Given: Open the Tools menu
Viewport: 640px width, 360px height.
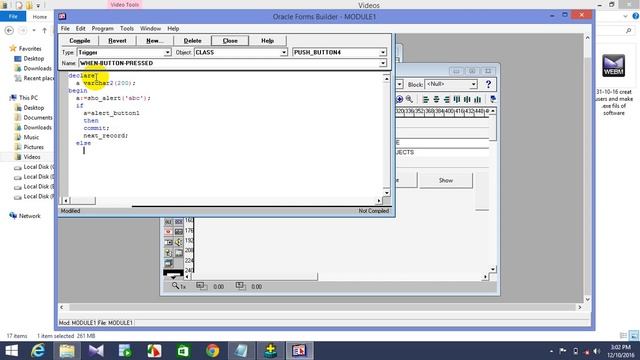Looking at the screenshot, I should pyautogui.click(x=127, y=29).
